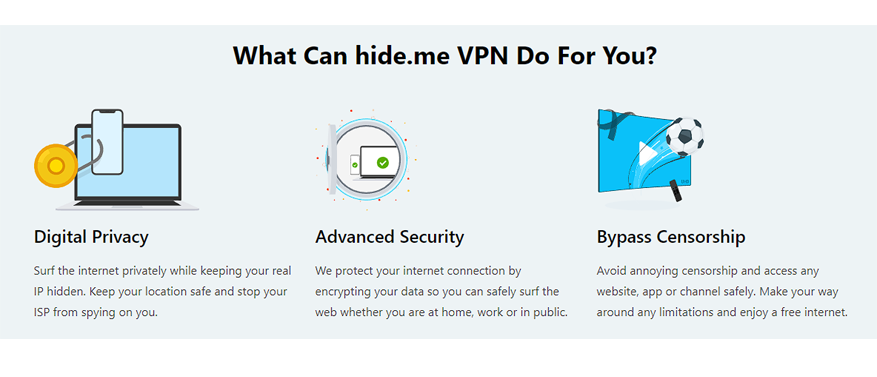Click the blue TV screen illustration
This screenshot has height=377, width=877.
pyautogui.click(x=645, y=150)
